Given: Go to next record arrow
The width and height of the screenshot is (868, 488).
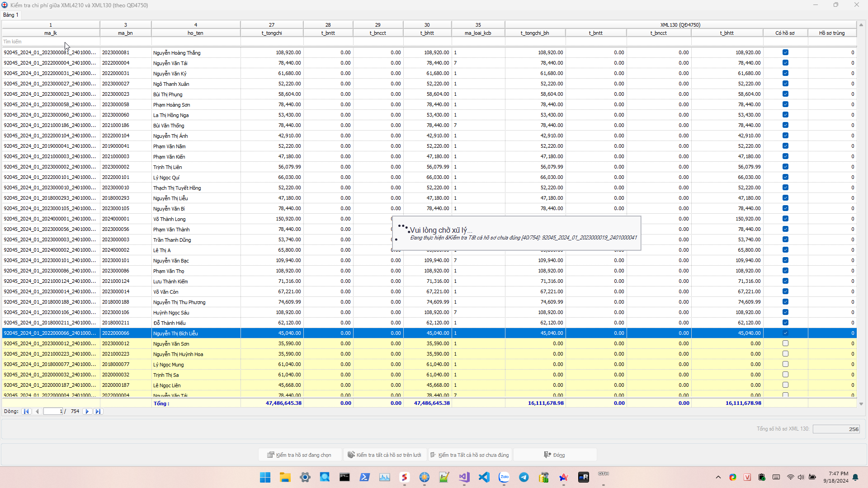Looking at the screenshot, I should click(87, 412).
